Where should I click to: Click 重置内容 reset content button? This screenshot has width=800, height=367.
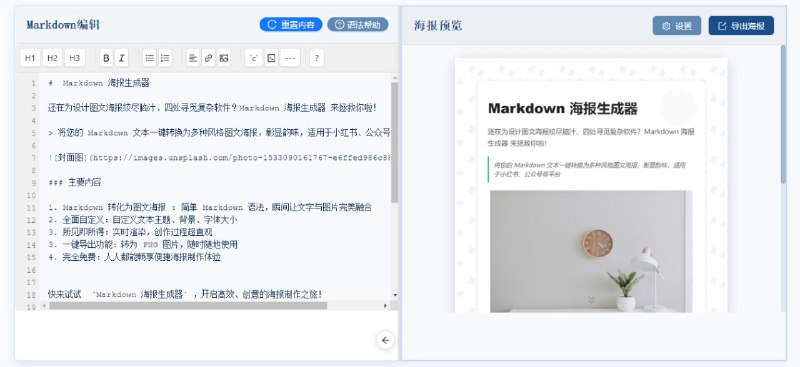tap(291, 25)
